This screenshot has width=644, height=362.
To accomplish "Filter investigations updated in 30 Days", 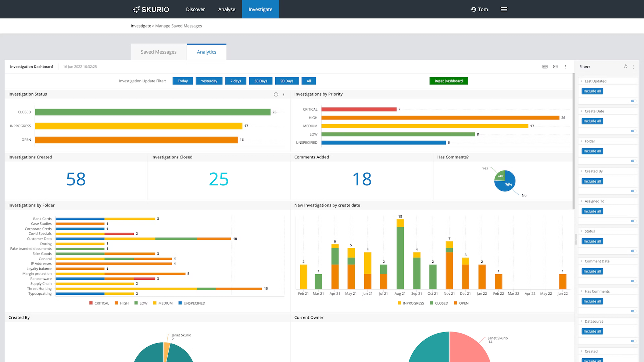I will pyautogui.click(x=261, y=81).
